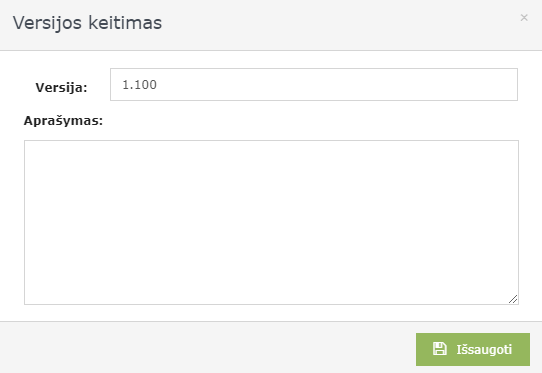
Task: Click the textarea resize grip handle
Action: coord(513,299)
